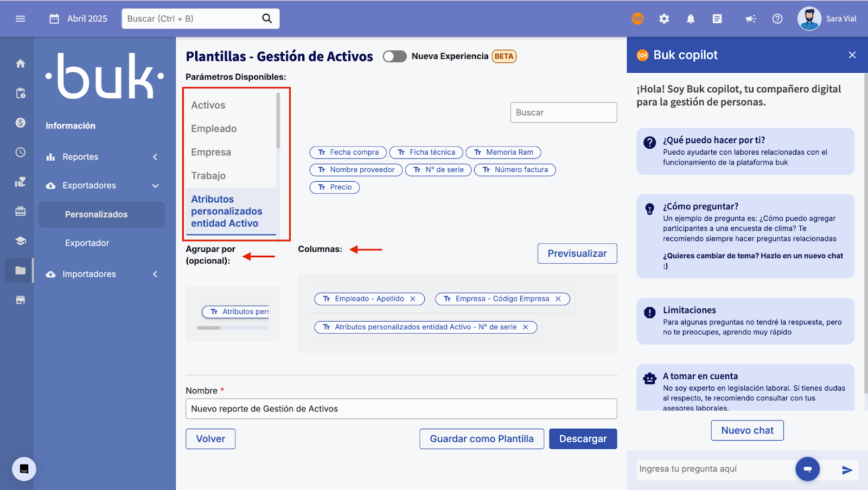This screenshot has height=490, width=868.
Task: Remove the Empleado - Apellido column
Action: (413, 299)
